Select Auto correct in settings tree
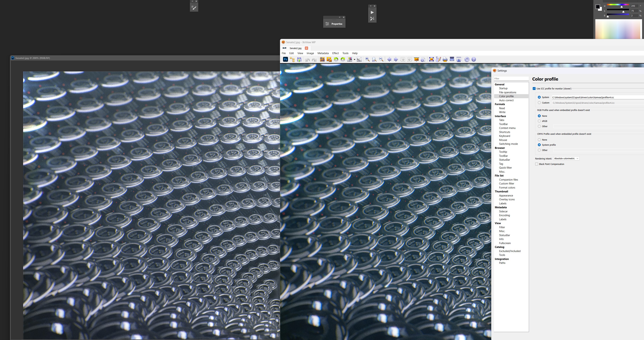This screenshot has width=644, height=340. 506,100
